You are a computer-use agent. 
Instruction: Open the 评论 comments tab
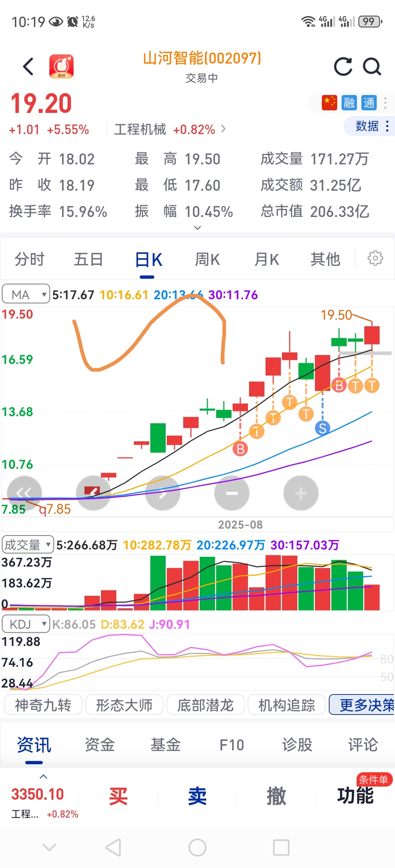coord(363,745)
